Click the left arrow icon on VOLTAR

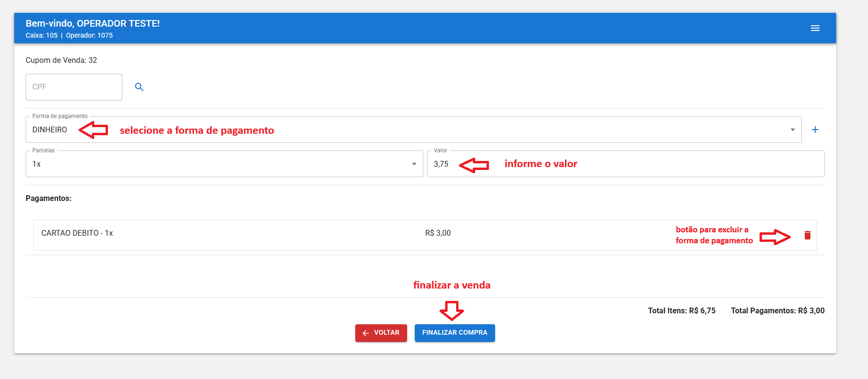click(366, 333)
